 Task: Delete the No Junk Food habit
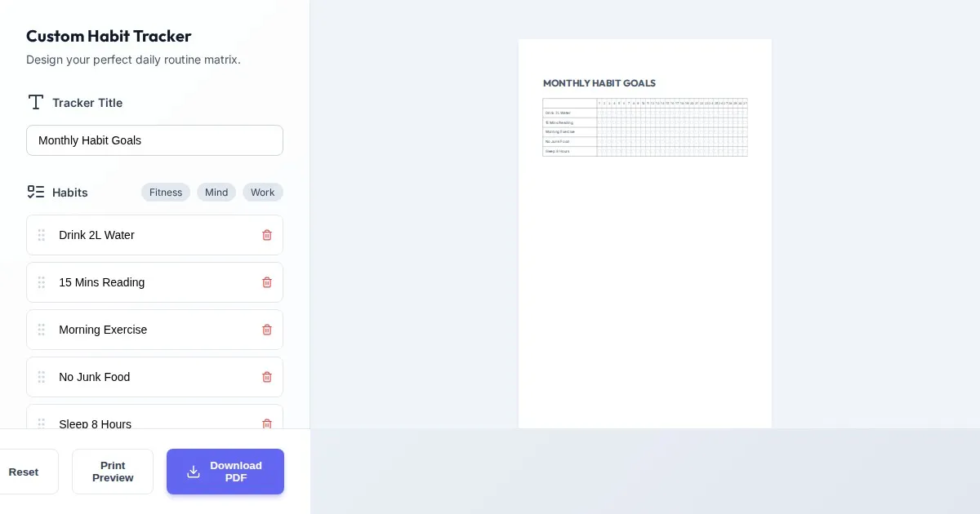267,377
